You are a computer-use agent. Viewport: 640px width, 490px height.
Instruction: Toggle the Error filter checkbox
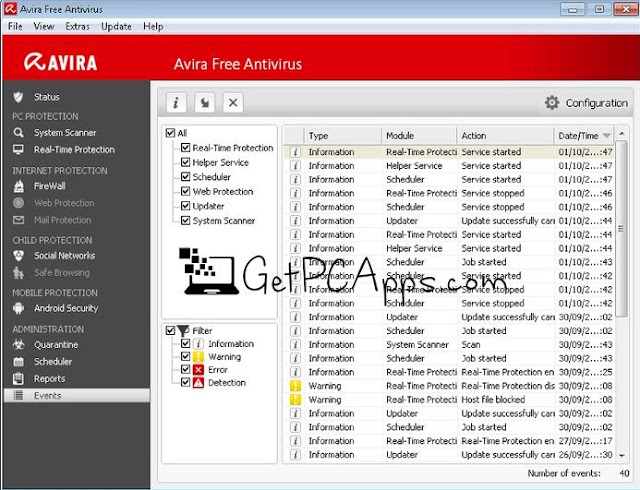pyautogui.click(x=185, y=370)
